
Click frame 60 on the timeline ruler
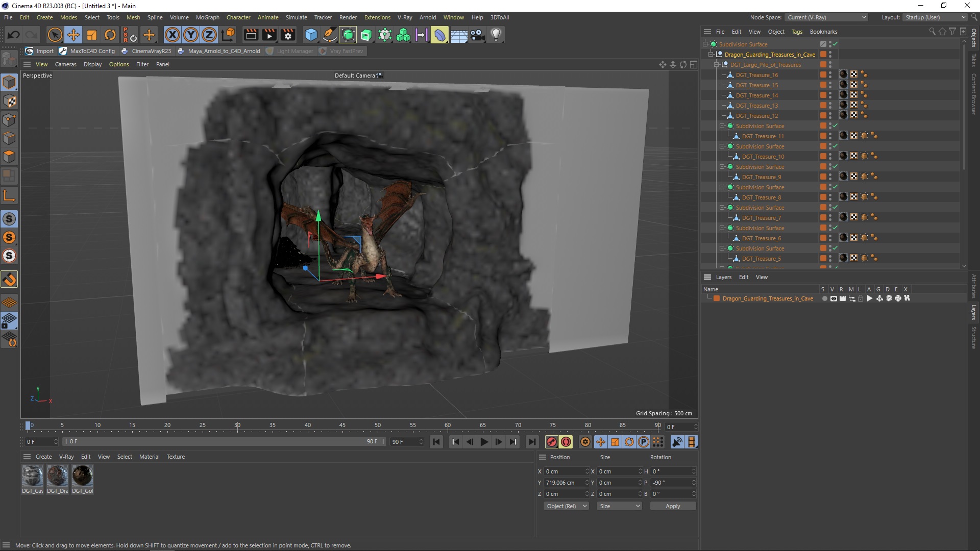click(x=448, y=425)
